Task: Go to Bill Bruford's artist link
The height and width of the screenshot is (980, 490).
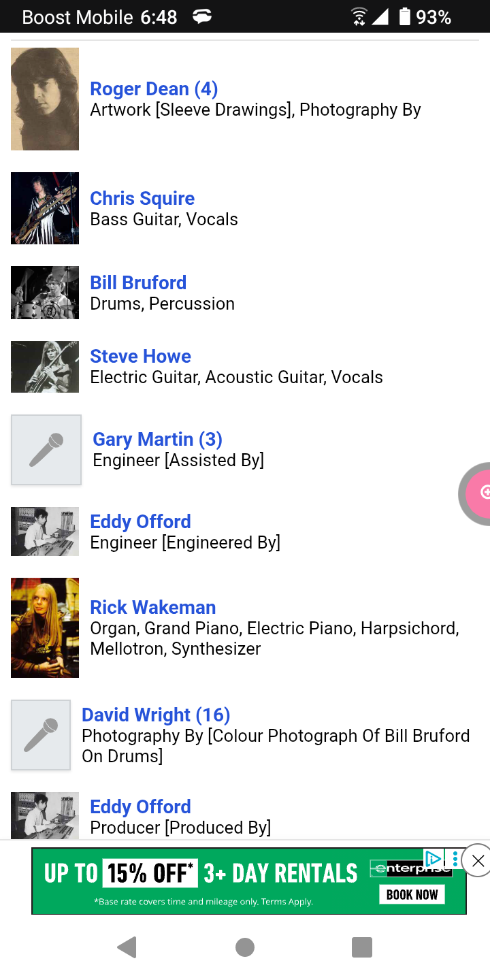Action: click(x=138, y=282)
